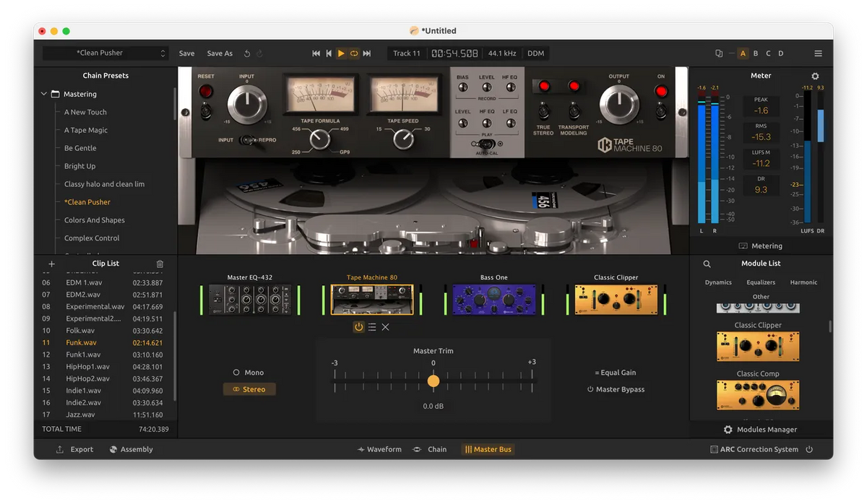
Task: Click the Export icon
Action: point(61,449)
